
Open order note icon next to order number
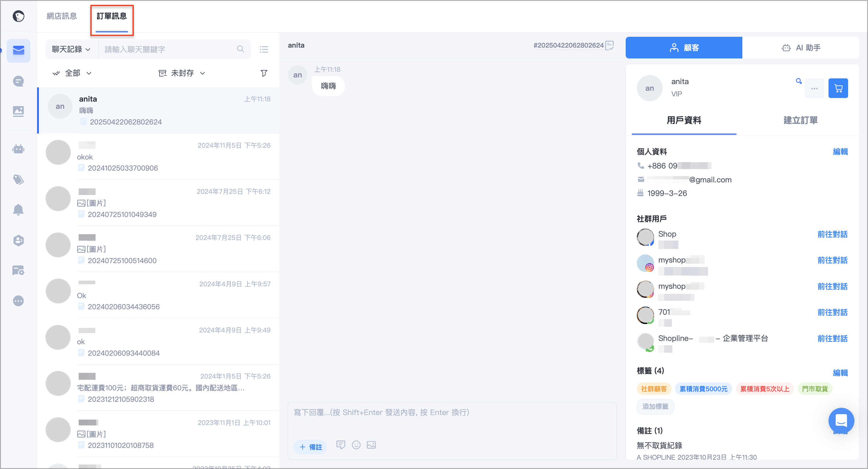[609, 45]
